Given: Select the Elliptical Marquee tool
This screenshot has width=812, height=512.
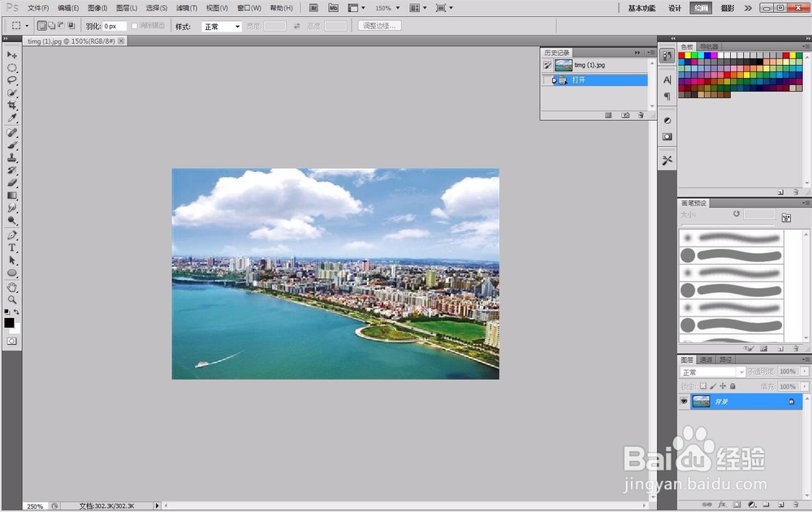Looking at the screenshot, I should 12,68.
